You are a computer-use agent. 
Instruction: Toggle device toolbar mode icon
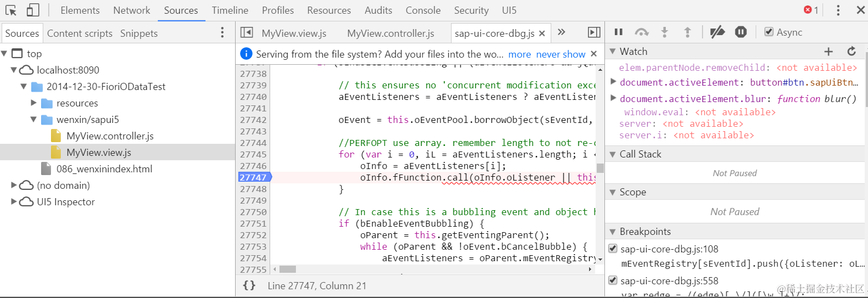(33, 10)
